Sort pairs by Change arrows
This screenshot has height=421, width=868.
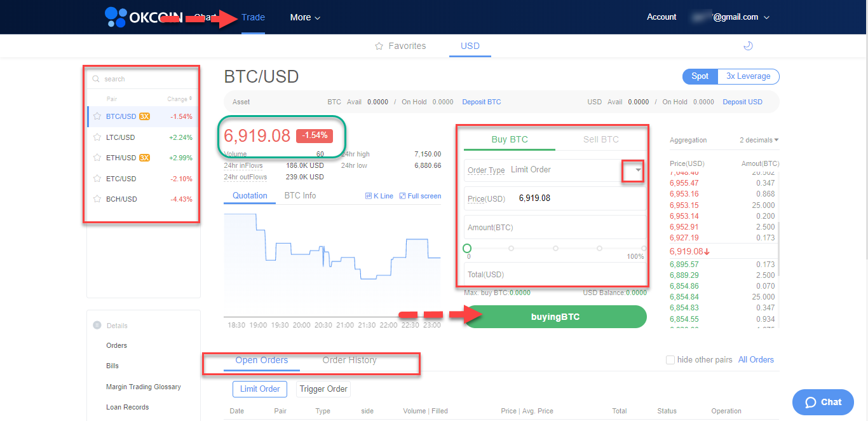coord(191,99)
